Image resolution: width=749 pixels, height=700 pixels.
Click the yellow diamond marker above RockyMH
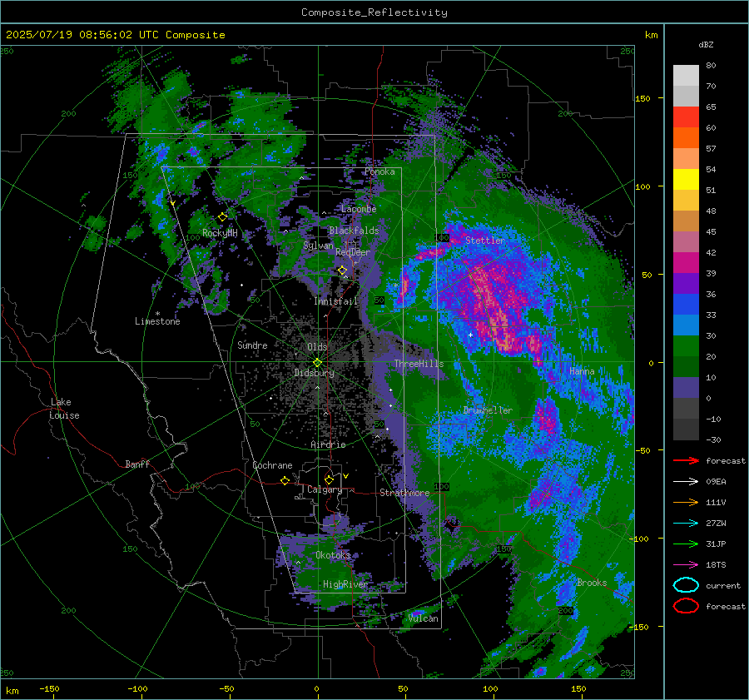click(x=222, y=217)
